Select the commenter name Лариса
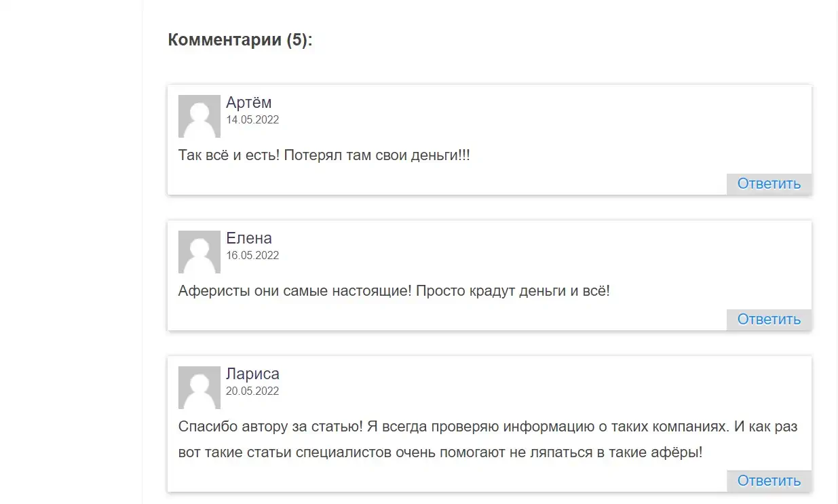This screenshot has height=504, width=838. tap(252, 374)
